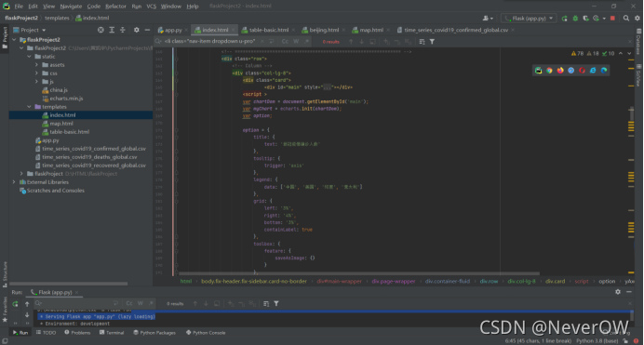
Task: Collapse the static folder
Action: pyautogui.click(x=29, y=57)
